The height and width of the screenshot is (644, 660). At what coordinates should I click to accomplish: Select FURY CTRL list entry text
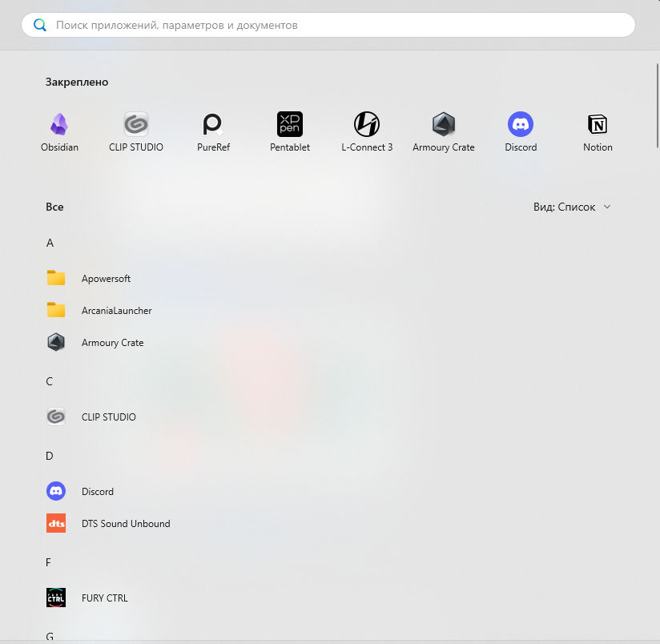(x=104, y=598)
